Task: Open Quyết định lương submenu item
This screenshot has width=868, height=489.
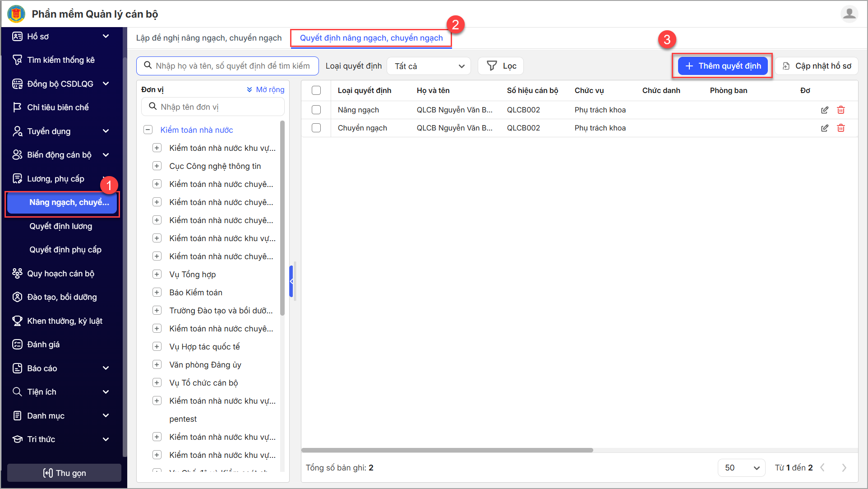Action: point(61,226)
